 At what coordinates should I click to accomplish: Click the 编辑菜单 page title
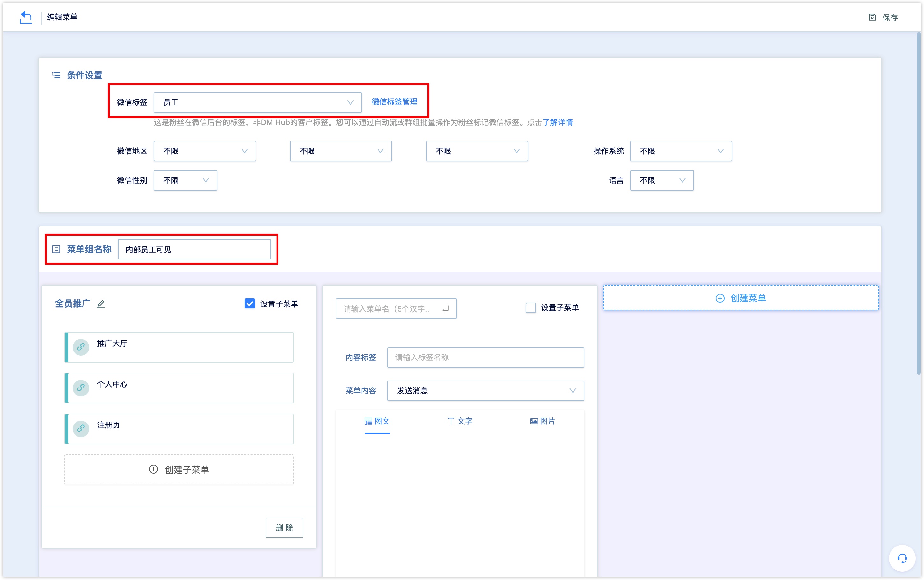click(62, 17)
